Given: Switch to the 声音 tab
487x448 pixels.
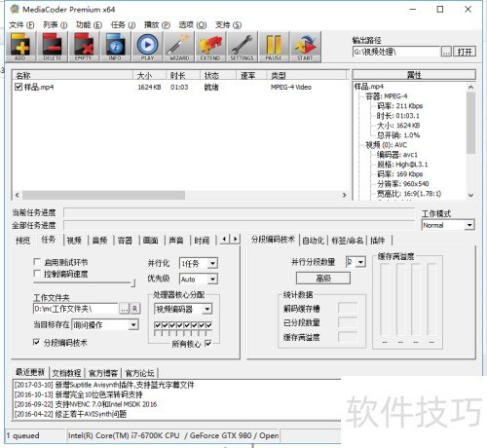Looking at the screenshot, I should point(176,241).
